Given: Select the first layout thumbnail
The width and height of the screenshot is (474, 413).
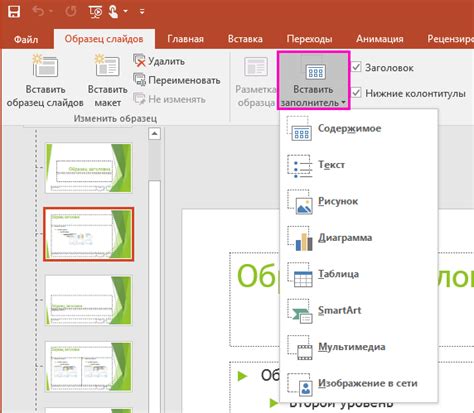Looking at the screenshot, I should click(x=89, y=168).
